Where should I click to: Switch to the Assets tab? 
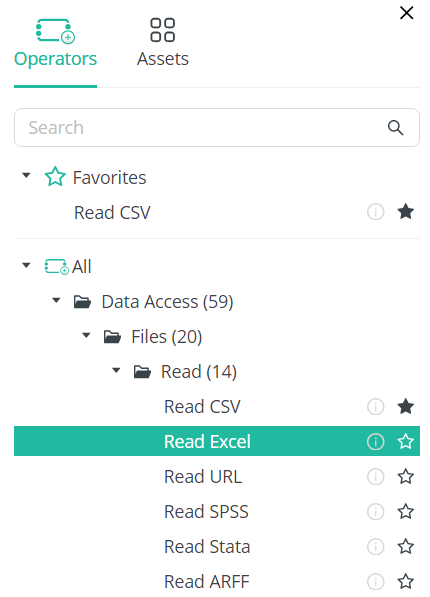click(x=163, y=43)
